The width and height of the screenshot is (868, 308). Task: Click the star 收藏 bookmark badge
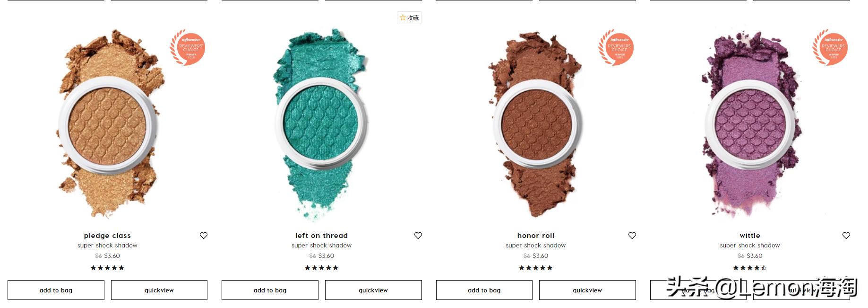pos(409,18)
